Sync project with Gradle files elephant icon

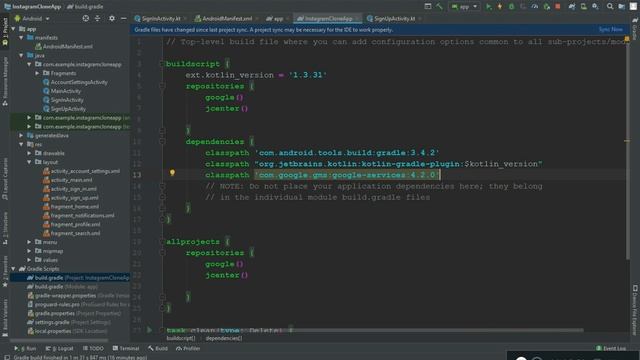click(572, 7)
